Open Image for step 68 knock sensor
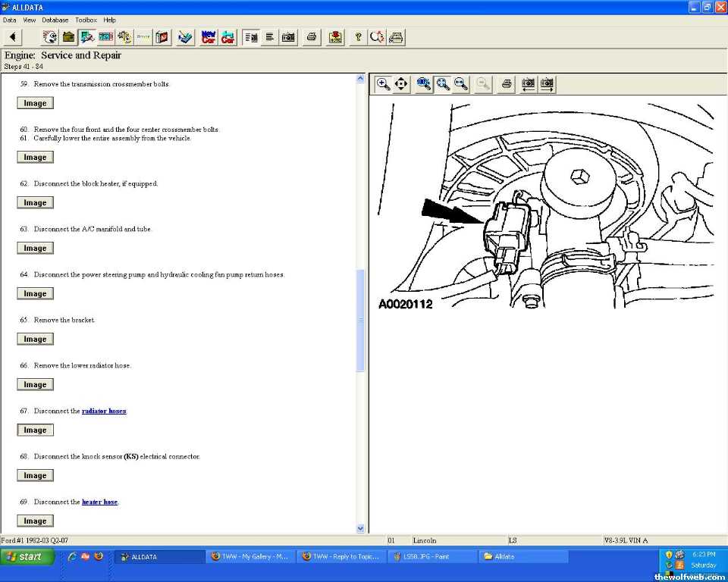728x582 pixels. click(x=35, y=475)
